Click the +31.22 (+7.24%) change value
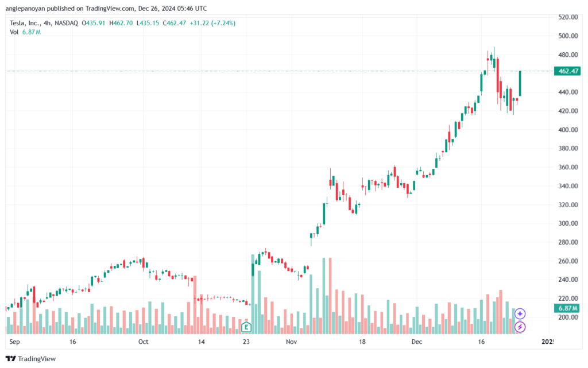The height and width of the screenshot is (368, 588). [x=212, y=23]
